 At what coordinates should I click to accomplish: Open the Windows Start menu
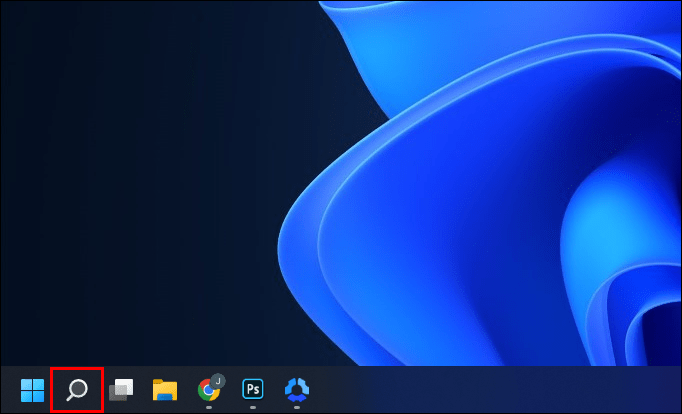pyautogui.click(x=33, y=390)
